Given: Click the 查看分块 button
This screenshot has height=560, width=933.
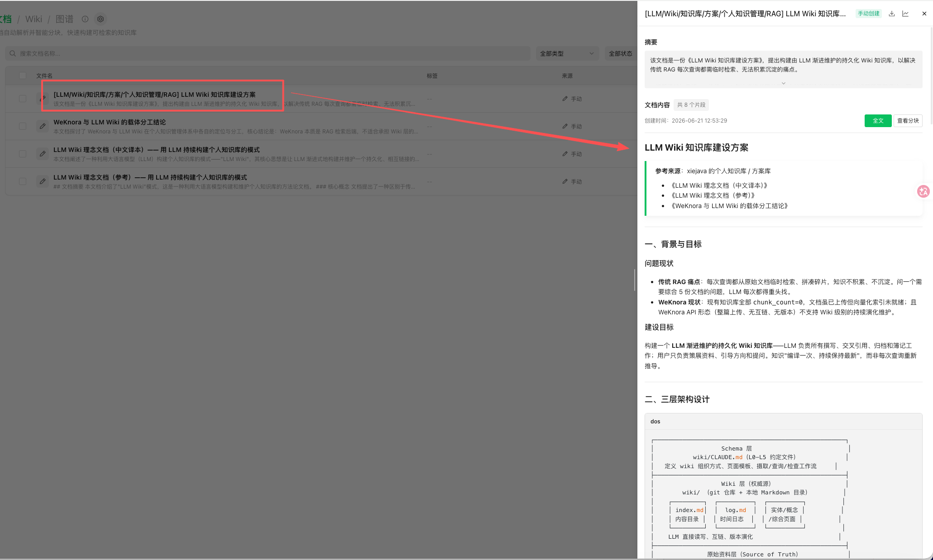Looking at the screenshot, I should 908,121.
